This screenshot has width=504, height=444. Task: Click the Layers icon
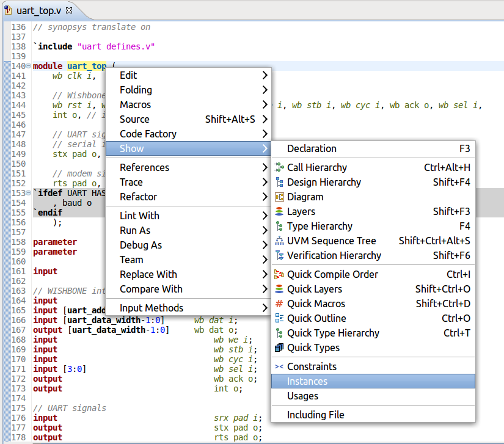click(x=280, y=211)
